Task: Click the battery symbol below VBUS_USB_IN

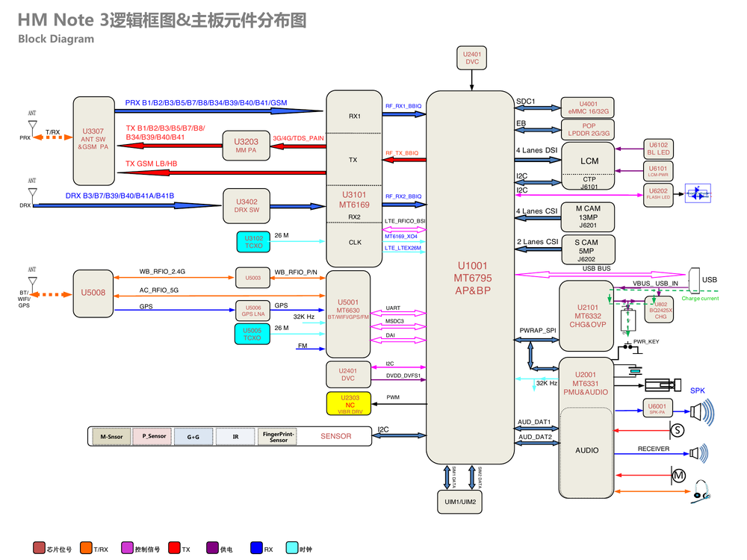Action: pyautogui.click(x=628, y=320)
